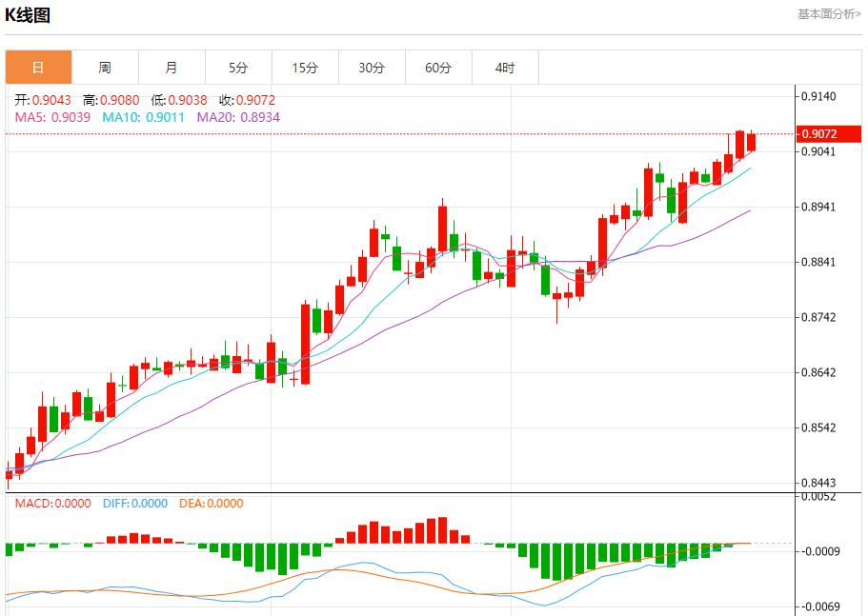Select the 日 daily chart tab
Viewport: 868px width, 616px height.
pyautogui.click(x=39, y=68)
